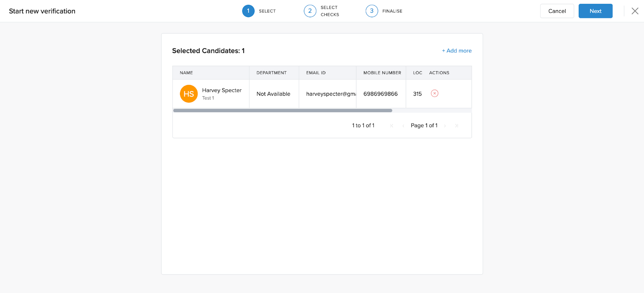The height and width of the screenshot is (293, 644).
Task: Click the Mobile Number column header
Action: click(x=382, y=73)
